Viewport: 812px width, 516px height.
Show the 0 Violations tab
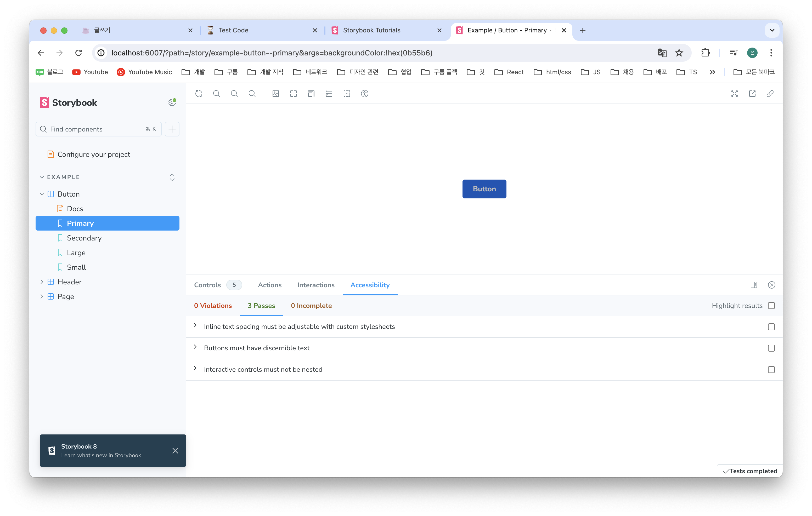click(x=213, y=306)
